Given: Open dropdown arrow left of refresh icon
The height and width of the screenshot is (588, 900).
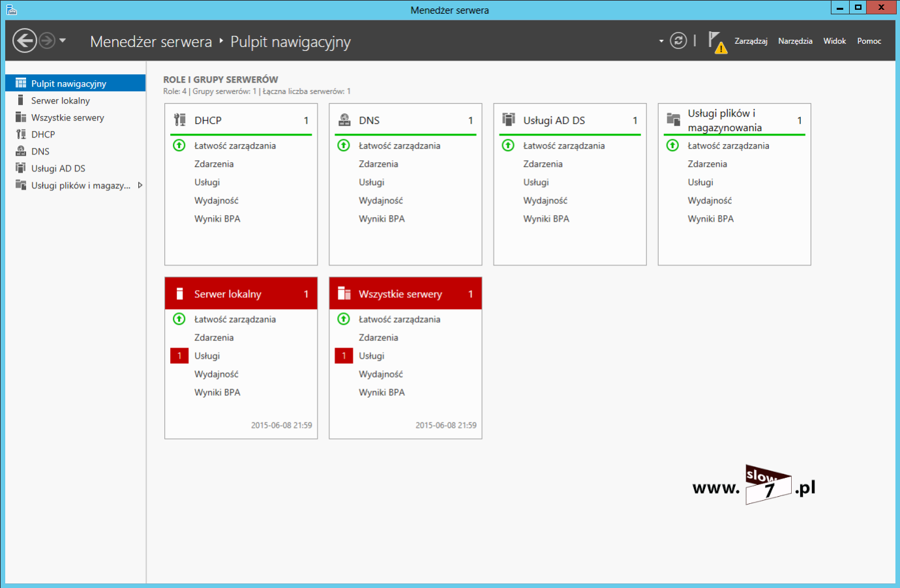Looking at the screenshot, I should [661, 41].
